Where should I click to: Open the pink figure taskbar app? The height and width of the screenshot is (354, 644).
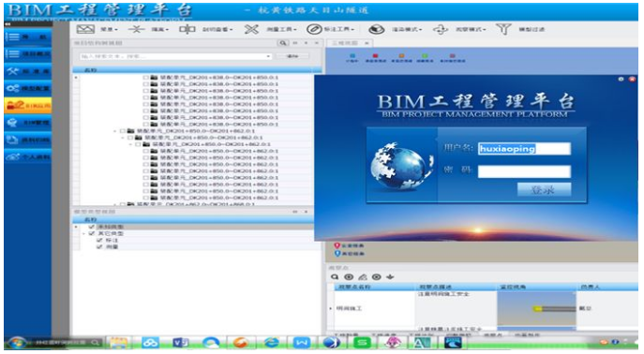(392, 343)
